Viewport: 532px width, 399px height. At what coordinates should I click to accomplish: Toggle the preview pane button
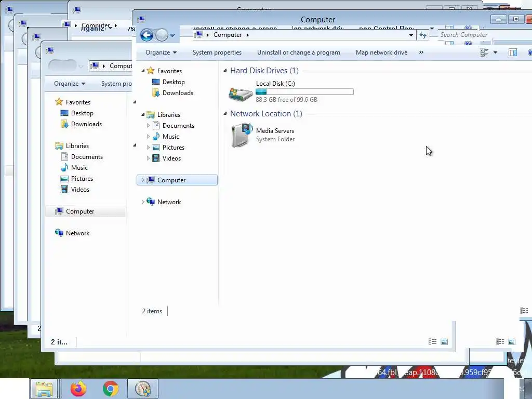[513, 52]
